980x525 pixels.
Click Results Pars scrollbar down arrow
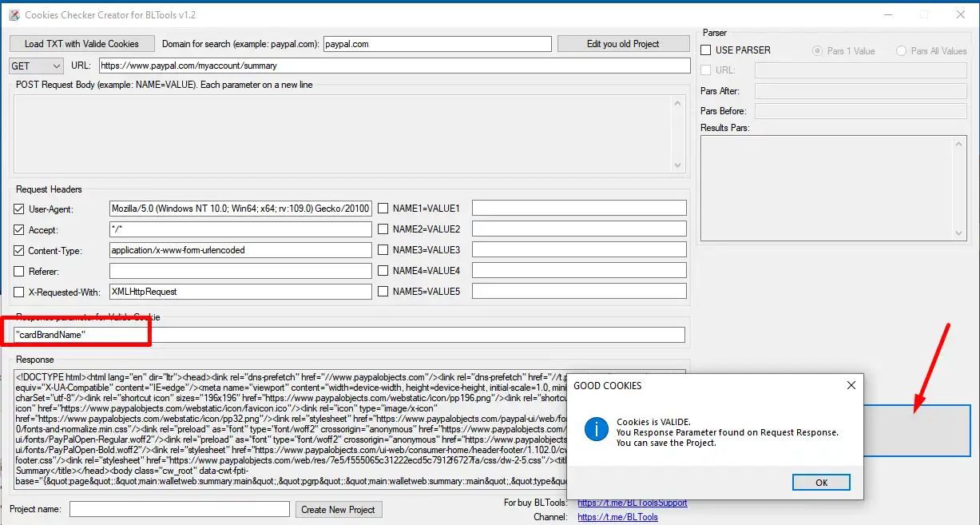(x=960, y=233)
